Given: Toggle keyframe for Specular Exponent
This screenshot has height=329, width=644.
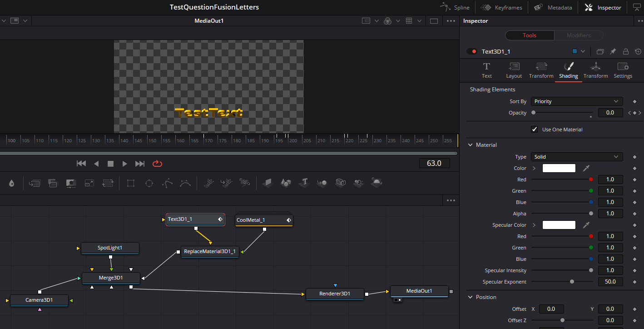Looking at the screenshot, I should point(634,282).
